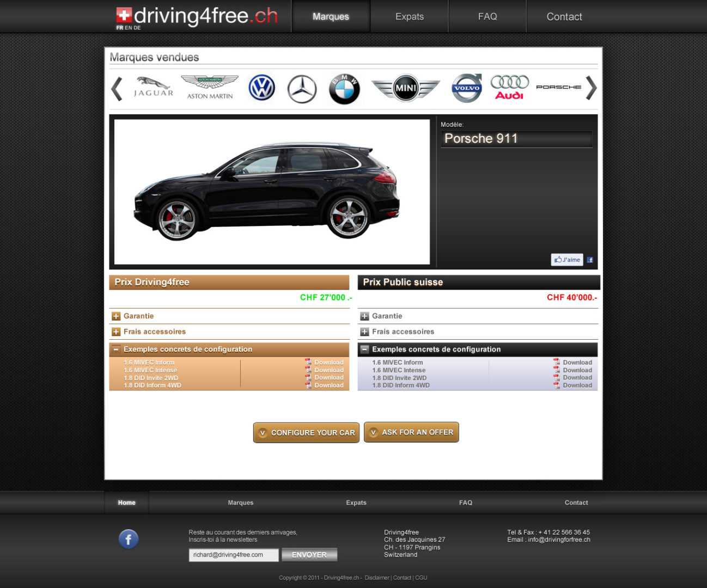
Task: Show previous brands with left arrow
Action: (x=117, y=88)
